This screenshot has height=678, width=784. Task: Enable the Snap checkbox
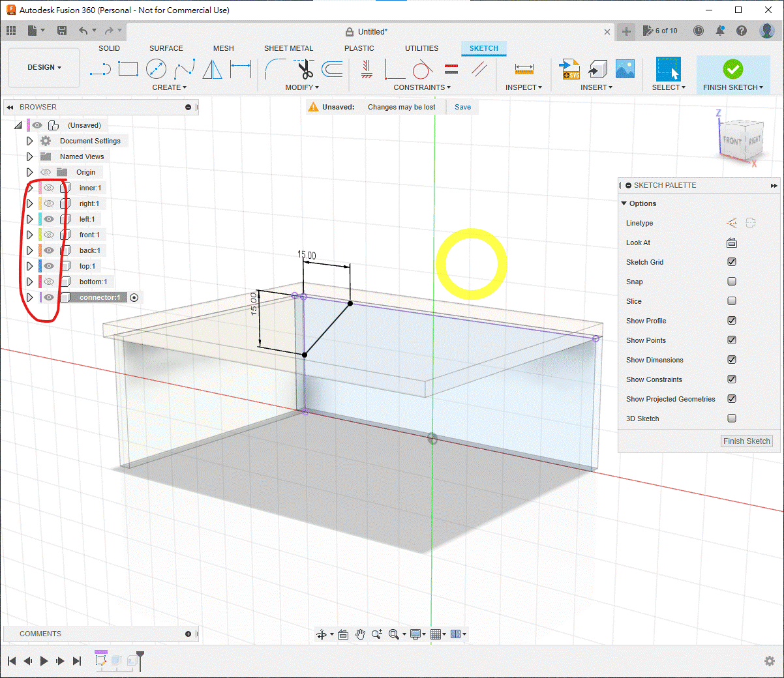pyautogui.click(x=732, y=282)
